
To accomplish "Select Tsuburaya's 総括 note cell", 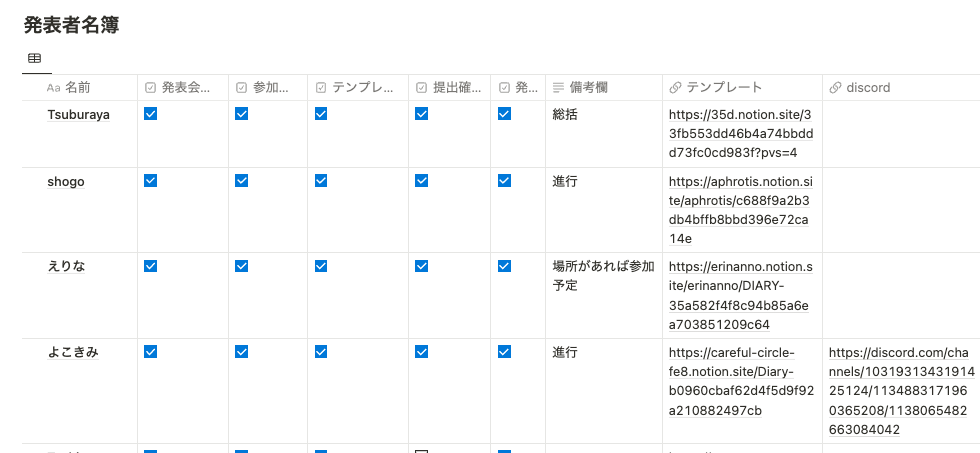I will pyautogui.click(x=604, y=134).
